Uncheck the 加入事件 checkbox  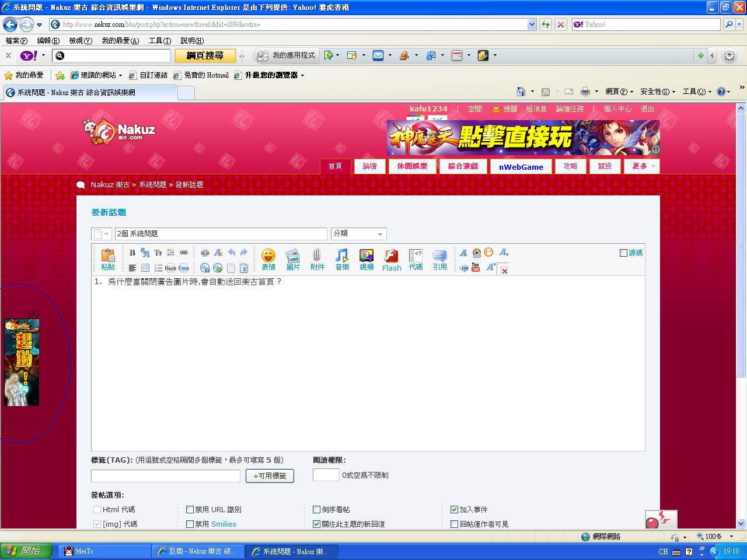(455, 509)
